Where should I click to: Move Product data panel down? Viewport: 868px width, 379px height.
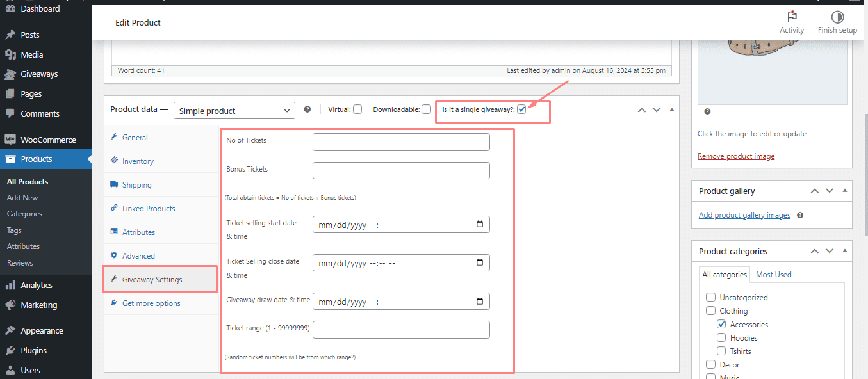[x=657, y=110]
